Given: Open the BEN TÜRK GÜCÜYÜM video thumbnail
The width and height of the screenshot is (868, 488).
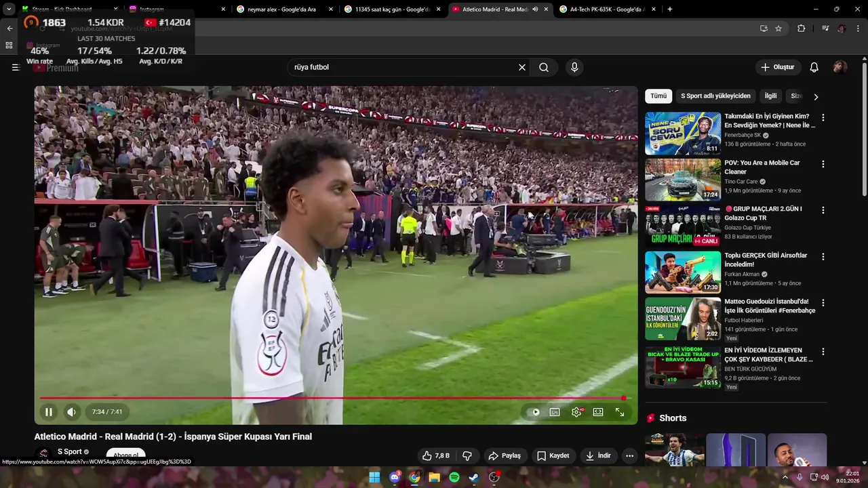Looking at the screenshot, I should coord(683,367).
